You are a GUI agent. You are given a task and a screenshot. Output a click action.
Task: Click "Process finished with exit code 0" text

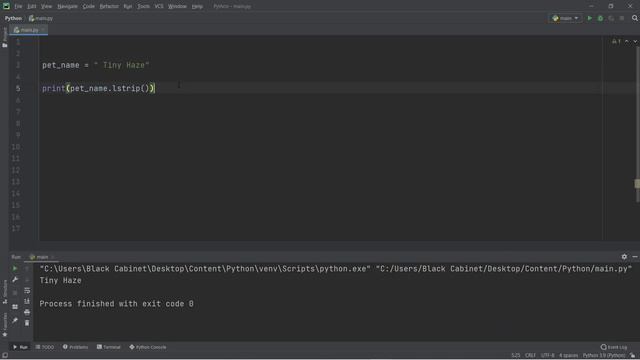[116, 304]
